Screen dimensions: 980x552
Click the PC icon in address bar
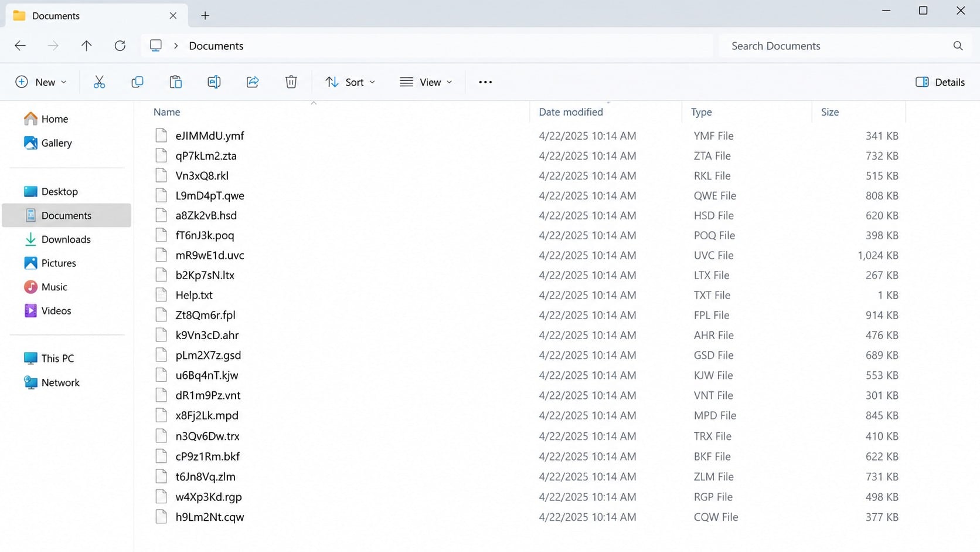tap(155, 46)
